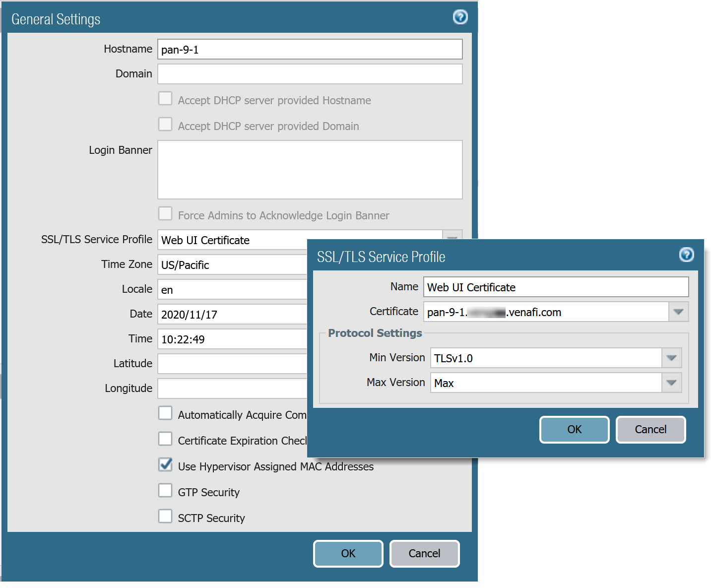Expand the Certificate dropdown
Viewport: 711px width, 588px height.
pos(679,312)
